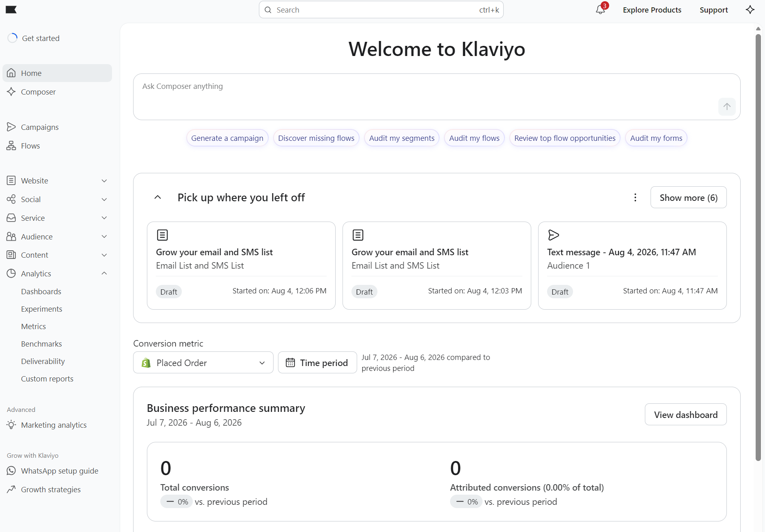Screen dimensions: 765x532
Task: Click the Composer sparkle icon in sidebar
Action: click(x=11, y=92)
